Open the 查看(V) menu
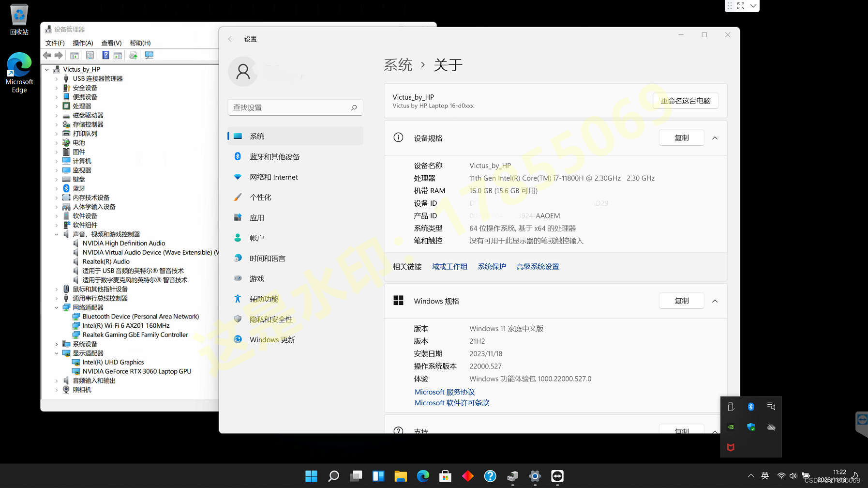The image size is (868, 488). [111, 43]
